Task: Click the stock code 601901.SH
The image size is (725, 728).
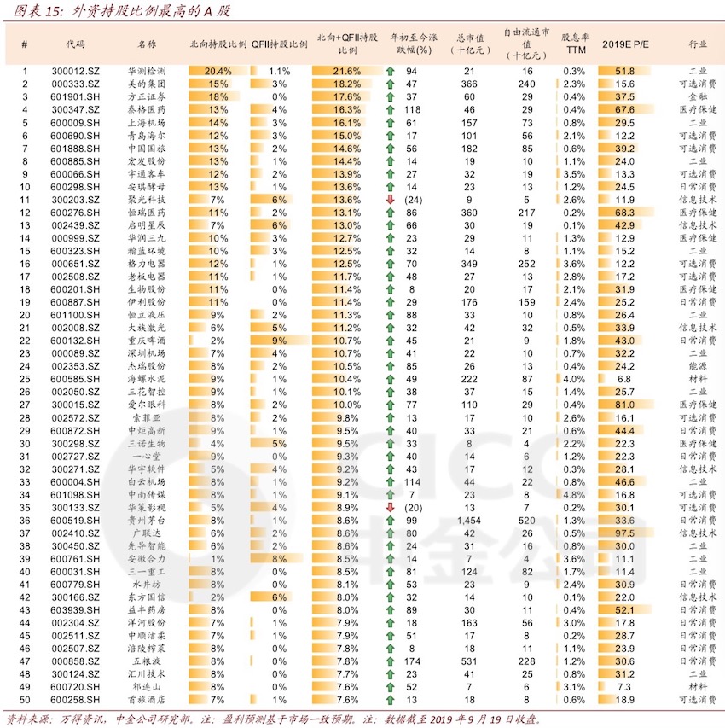Action: (75, 97)
